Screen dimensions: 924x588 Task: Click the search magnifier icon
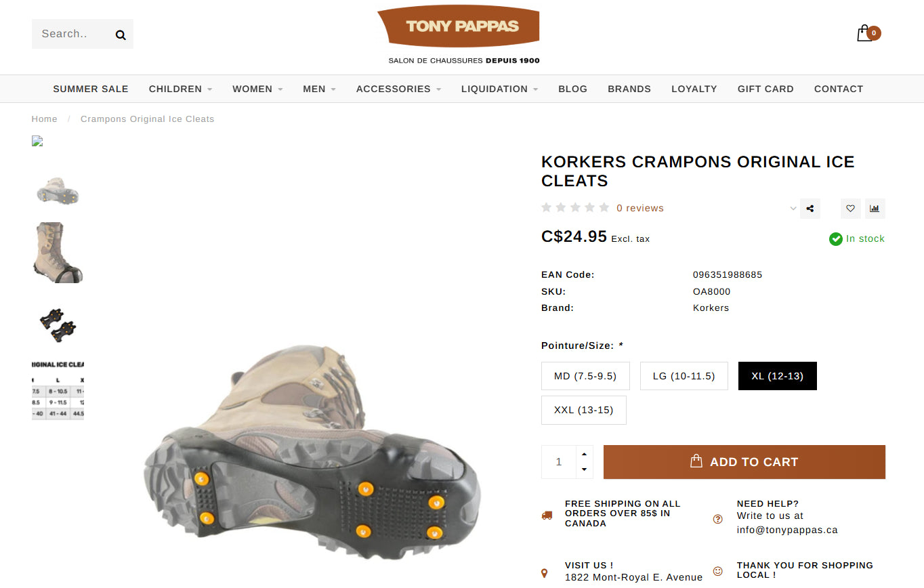121,35
